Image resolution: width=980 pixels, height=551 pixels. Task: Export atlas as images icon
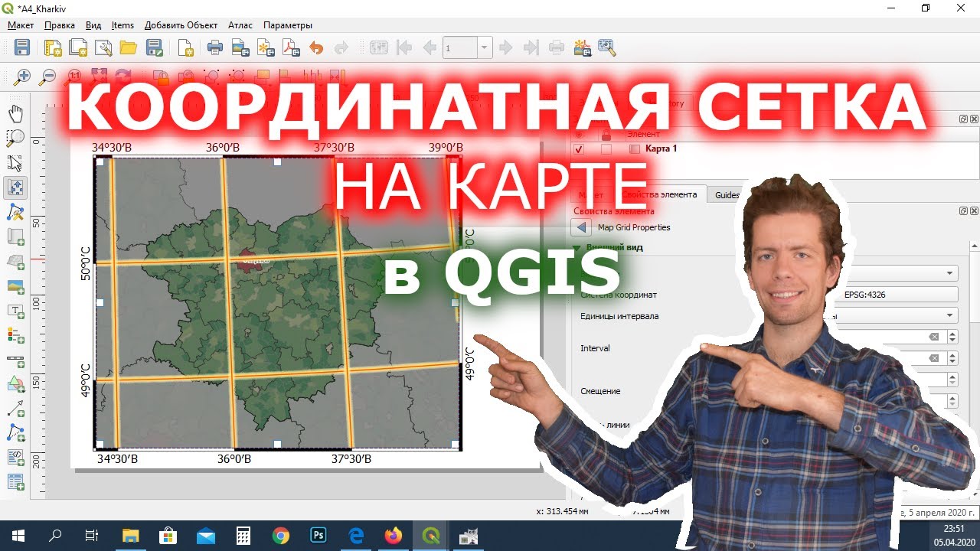(582, 47)
